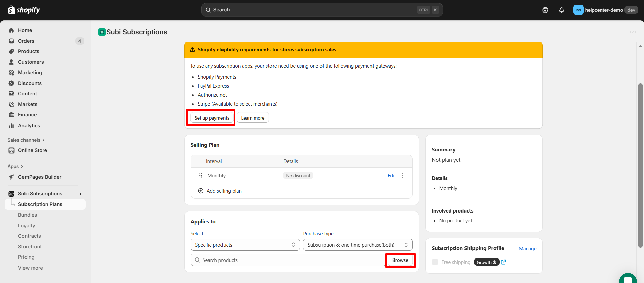Open the Specific products dropdown
Screen dimensions: 644x283
(x=245, y=245)
